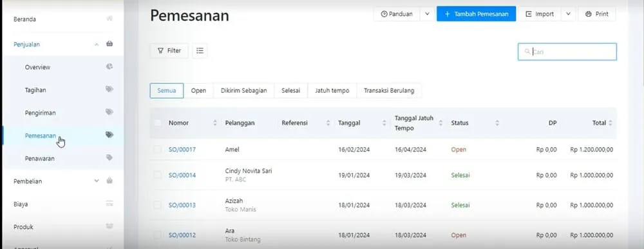This screenshot has height=249, width=644.
Task: Check the box for SO/00017
Action: pyautogui.click(x=157, y=150)
